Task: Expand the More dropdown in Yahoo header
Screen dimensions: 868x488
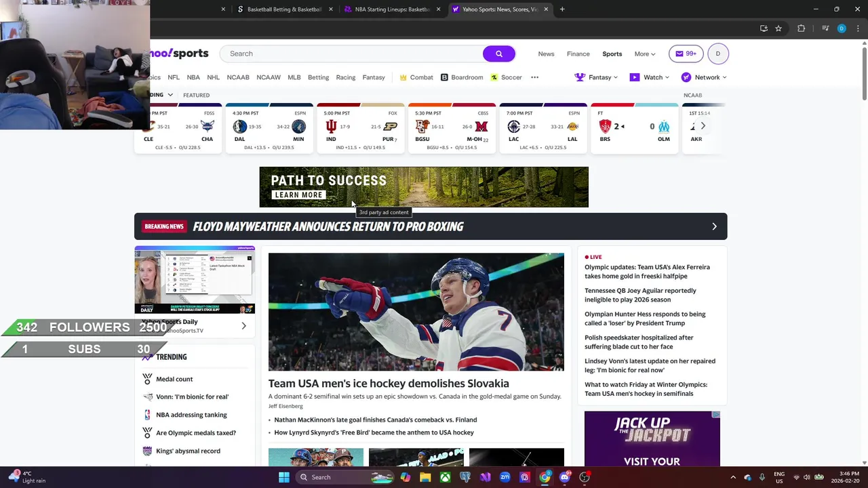Action: (x=645, y=54)
